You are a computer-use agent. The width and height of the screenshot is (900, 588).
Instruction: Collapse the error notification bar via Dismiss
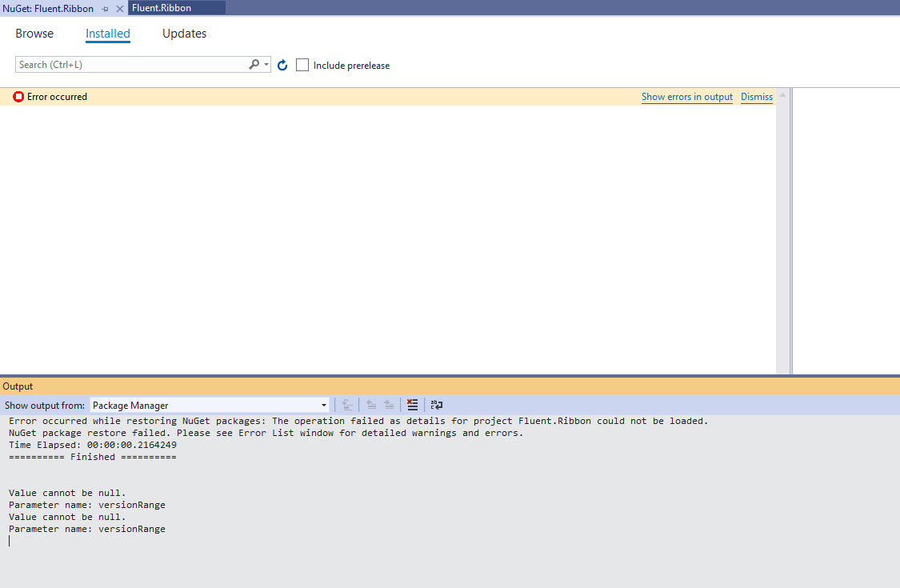pyautogui.click(x=755, y=97)
